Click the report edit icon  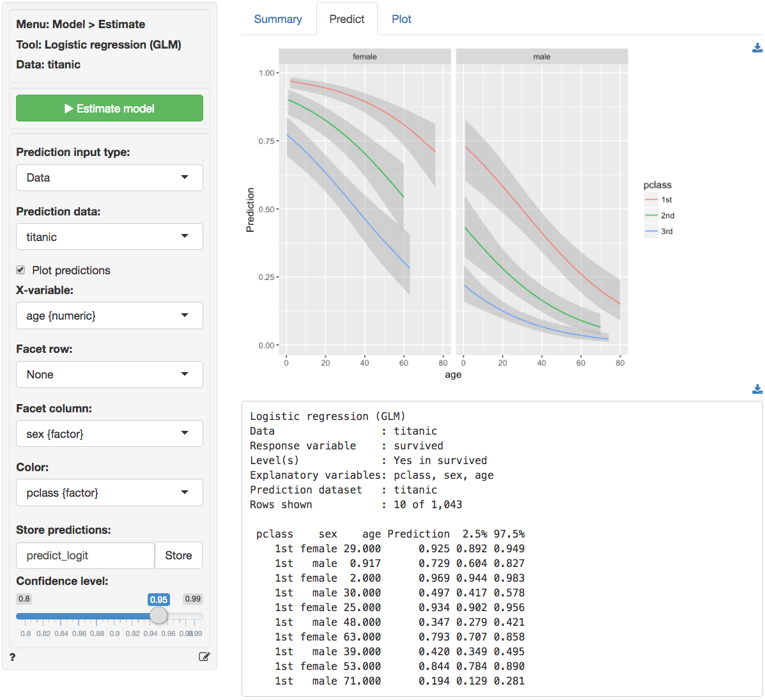point(204,657)
